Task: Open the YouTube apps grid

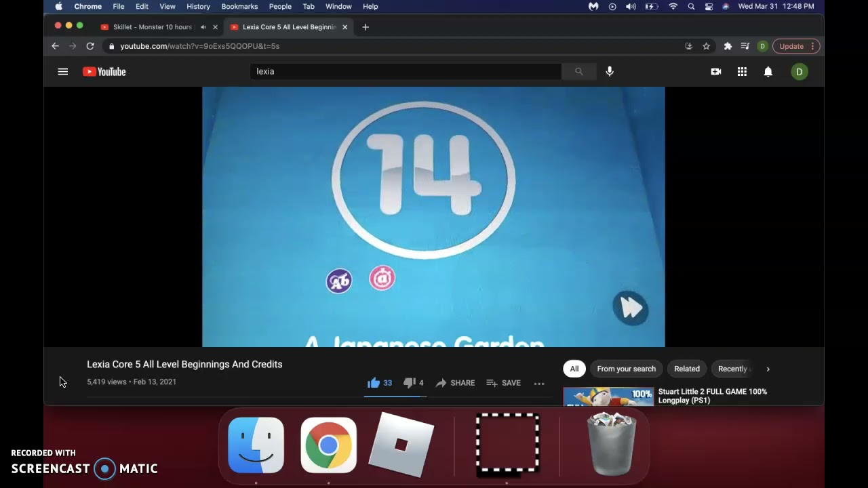Action: coord(742,72)
